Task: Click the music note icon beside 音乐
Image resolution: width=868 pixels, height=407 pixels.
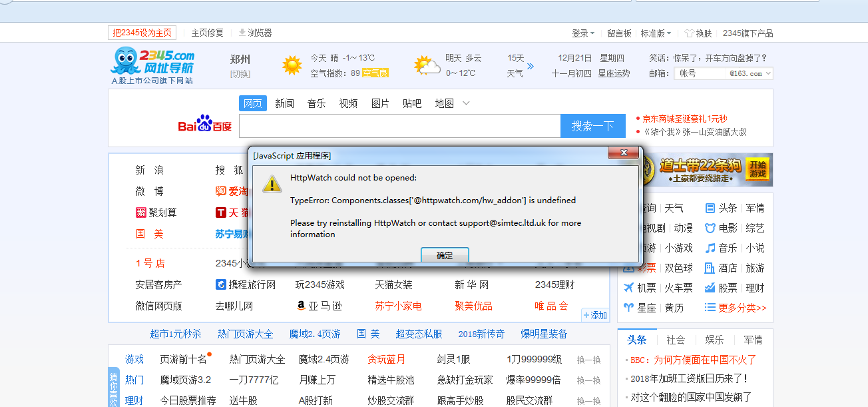Action: (x=710, y=248)
